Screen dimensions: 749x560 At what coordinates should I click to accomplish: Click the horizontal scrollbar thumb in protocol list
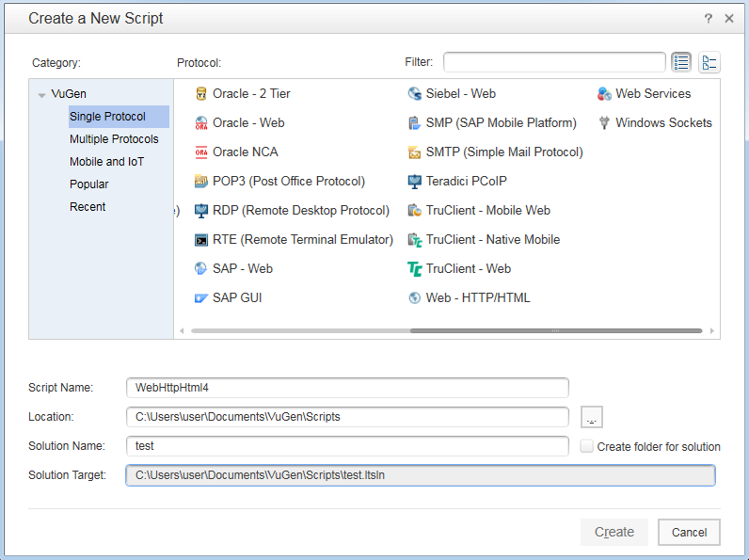[x=556, y=330]
